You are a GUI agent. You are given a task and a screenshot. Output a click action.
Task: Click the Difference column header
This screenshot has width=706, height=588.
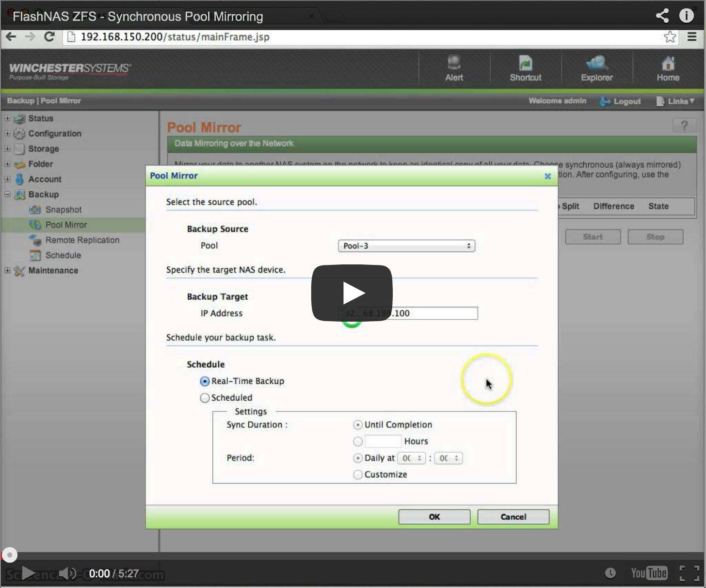click(614, 206)
